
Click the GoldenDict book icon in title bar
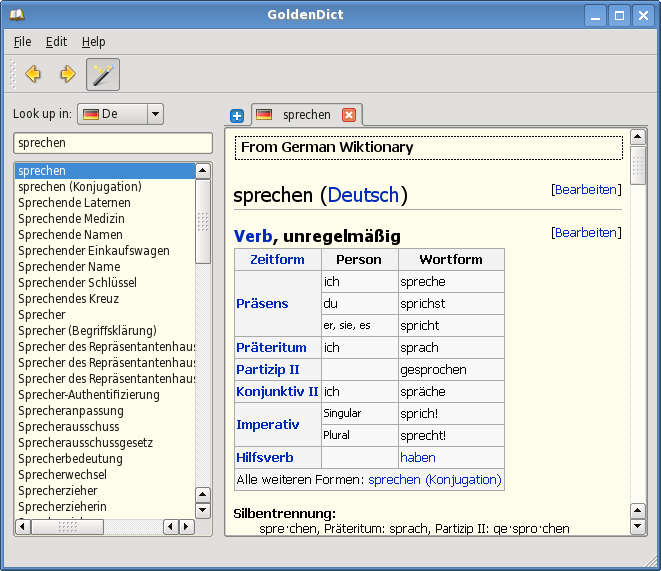(x=15, y=15)
